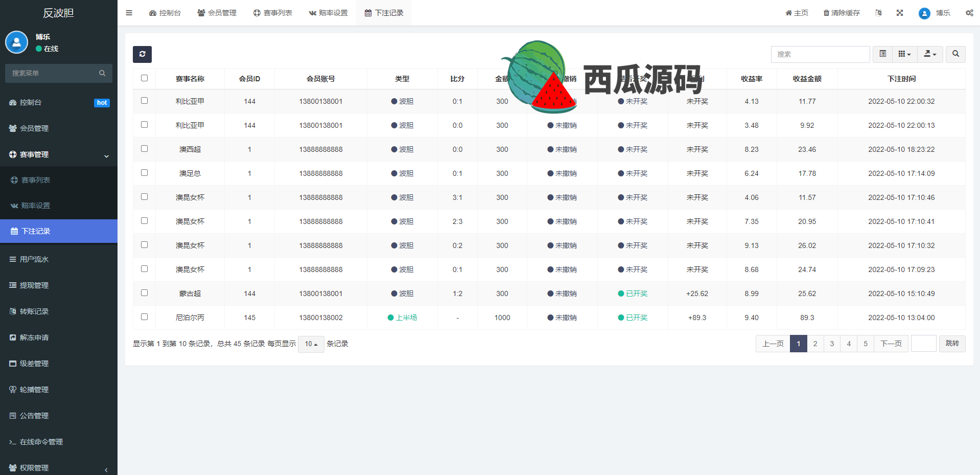Open 提现管理 in the sidebar
Screen dimensions: 980x475
click(x=59, y=285)
